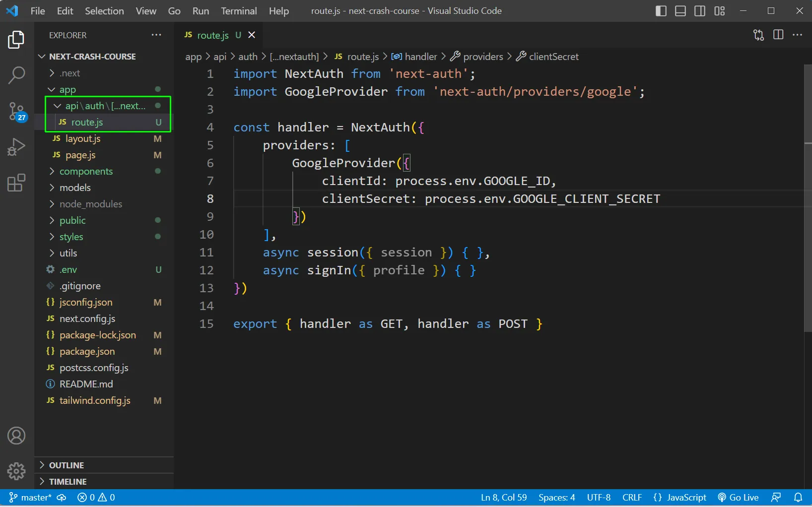Toggle Primary Side Bar layout icon
812x507 pixels.
coord(661,11)
